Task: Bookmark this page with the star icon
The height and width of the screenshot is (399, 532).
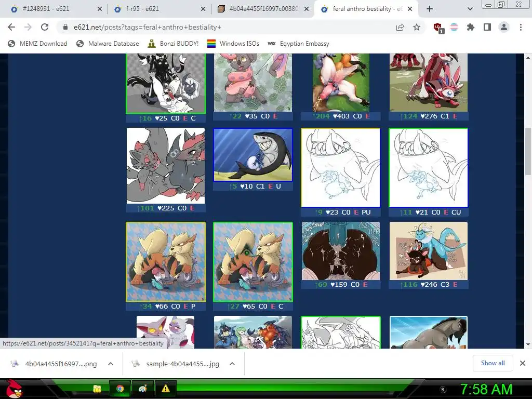Action: [417, 27]
